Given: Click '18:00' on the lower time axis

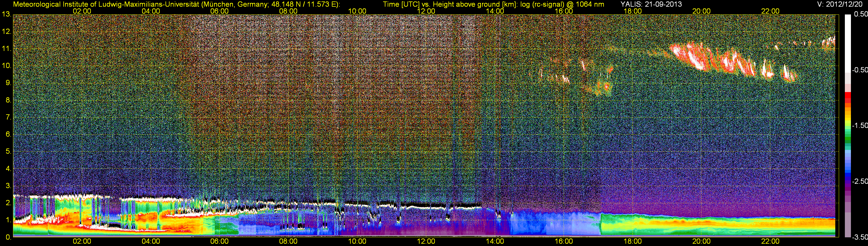Looking at the screenshot, I should coord(632,241).
